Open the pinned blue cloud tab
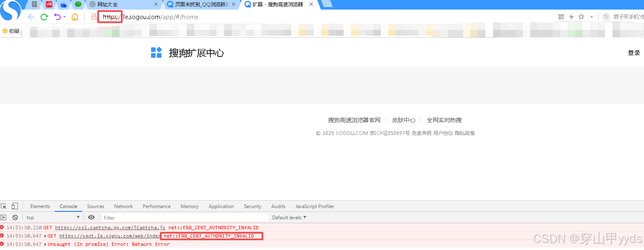The width and height of the screenshot is (644, 250). pos(63,5)
